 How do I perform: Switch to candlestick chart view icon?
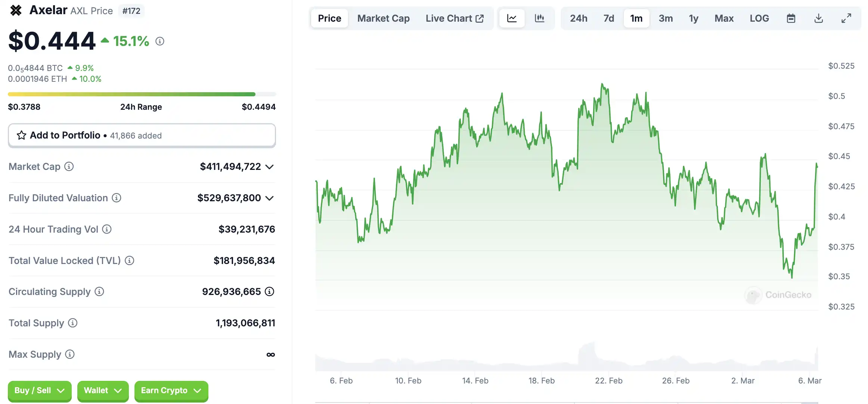click(x=539, y=18)
